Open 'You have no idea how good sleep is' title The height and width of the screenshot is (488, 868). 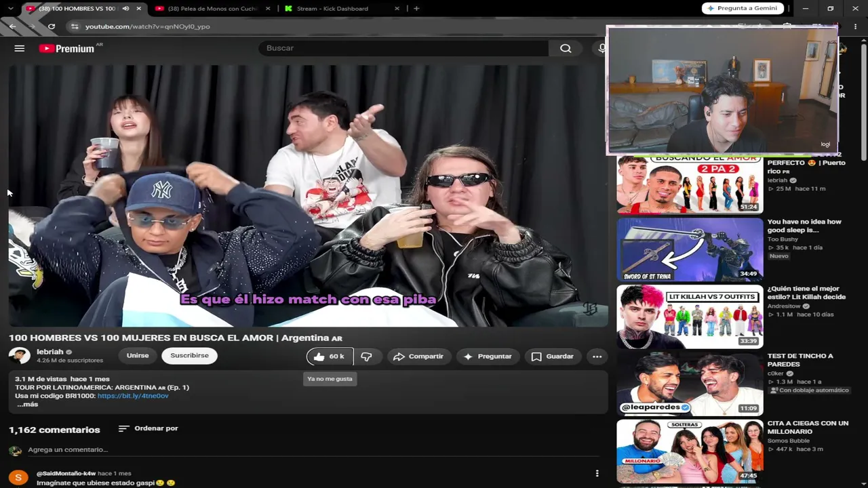(x=804, y=226)
